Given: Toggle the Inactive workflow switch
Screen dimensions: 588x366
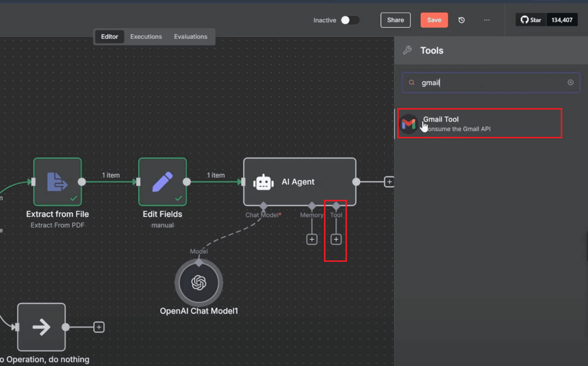Looking at the screenshot, I should pyautogui.click(x=350, y=20).
